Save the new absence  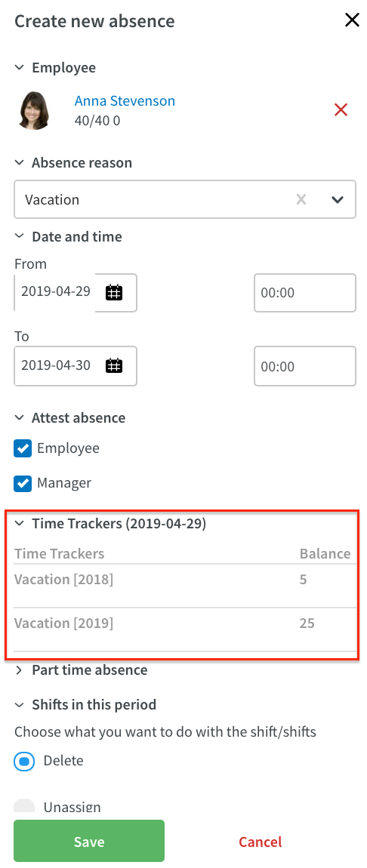pos(89,841)
